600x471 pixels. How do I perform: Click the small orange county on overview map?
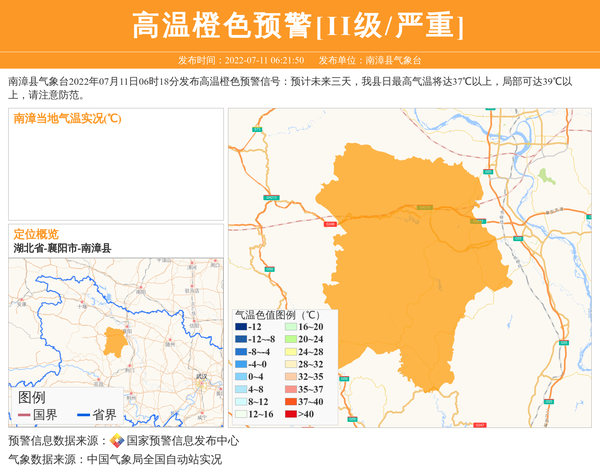pos(115,341)
